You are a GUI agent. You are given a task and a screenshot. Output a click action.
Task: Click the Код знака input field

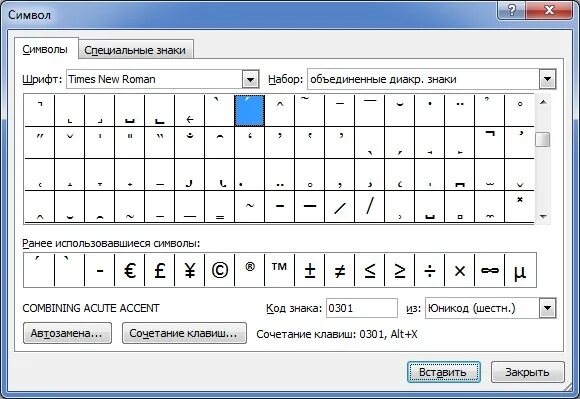pyautogui.click(x=361, y=308)
